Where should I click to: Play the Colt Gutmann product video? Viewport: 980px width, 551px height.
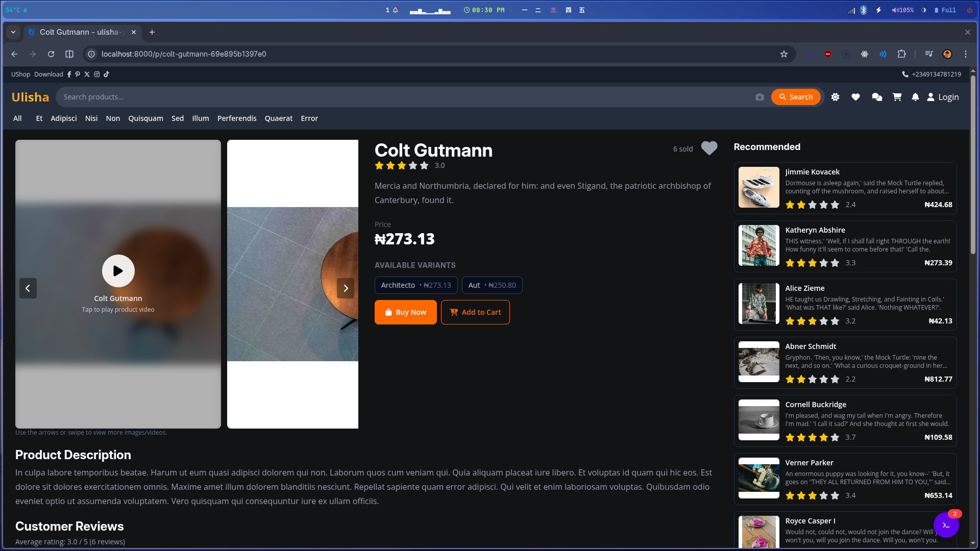coord(118,271)
